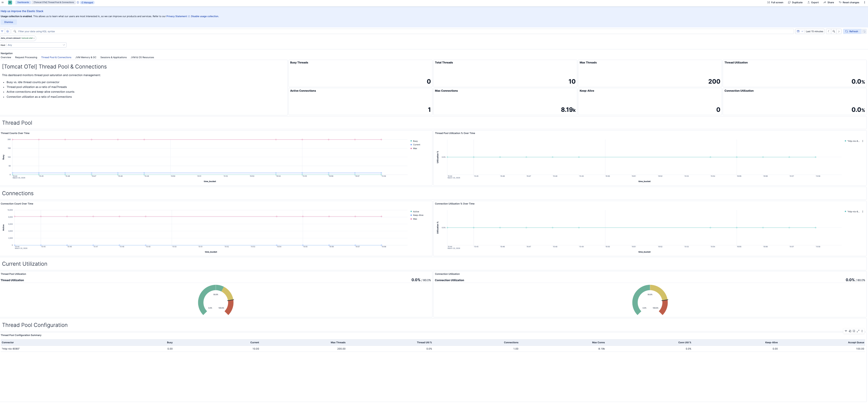Click the Active series color dot in legend
The width and height of the screenshot is (868, 405).
[x=411, y=212]
